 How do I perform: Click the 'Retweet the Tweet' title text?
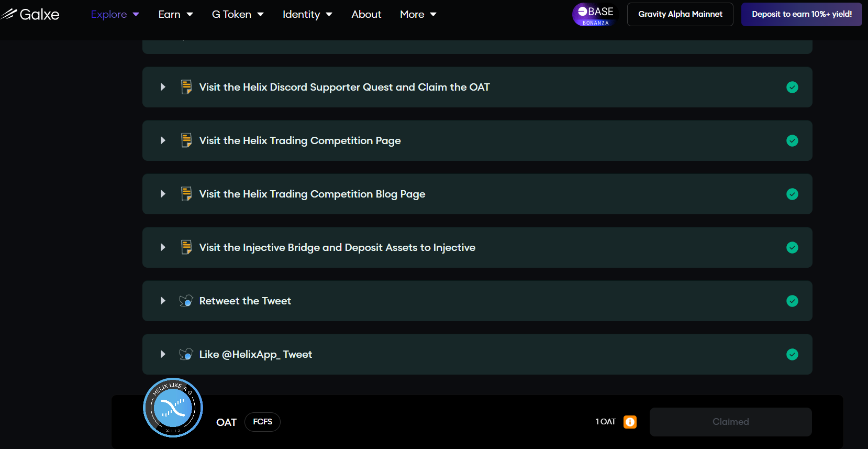coord(245,301)
